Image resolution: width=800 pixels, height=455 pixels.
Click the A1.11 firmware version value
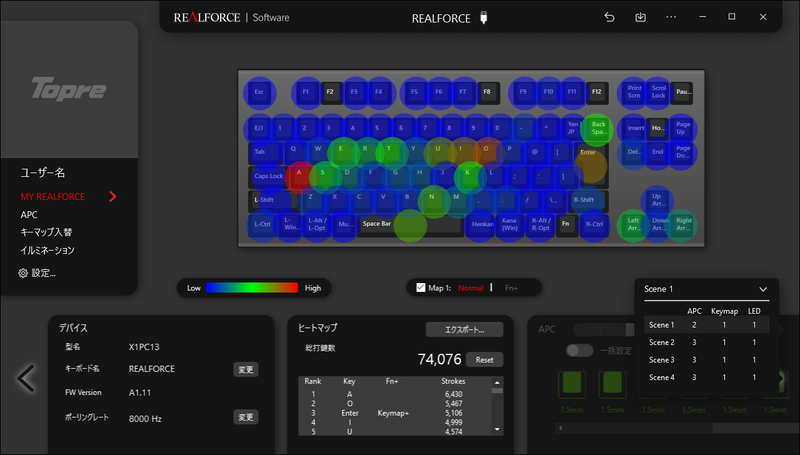point(139,393)
